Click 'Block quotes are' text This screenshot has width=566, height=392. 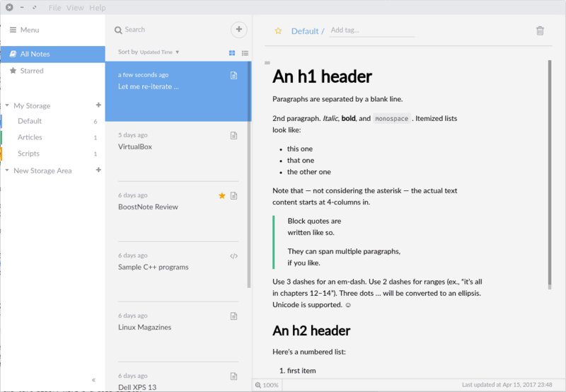tap(314, 221)
